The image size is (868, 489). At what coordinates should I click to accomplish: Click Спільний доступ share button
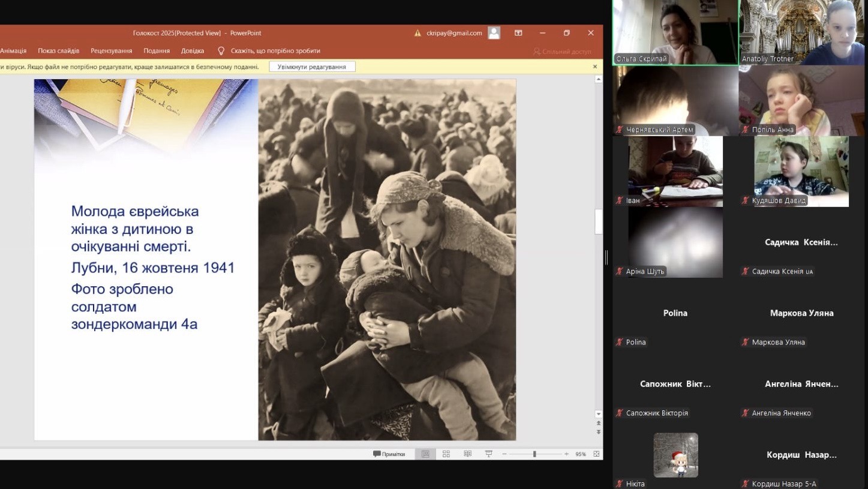563,52
